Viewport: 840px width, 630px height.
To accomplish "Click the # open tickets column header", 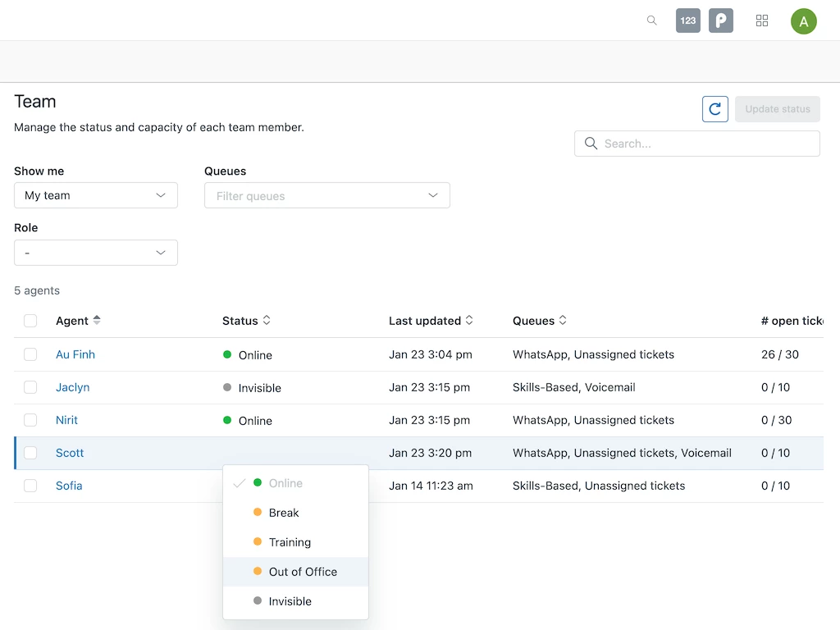I will [792, 321].
